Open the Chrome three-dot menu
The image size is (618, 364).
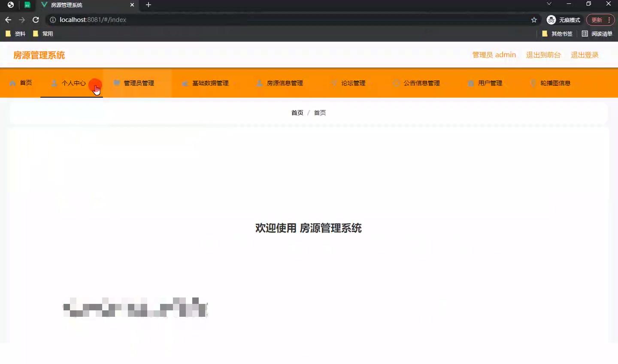point(609,19)
